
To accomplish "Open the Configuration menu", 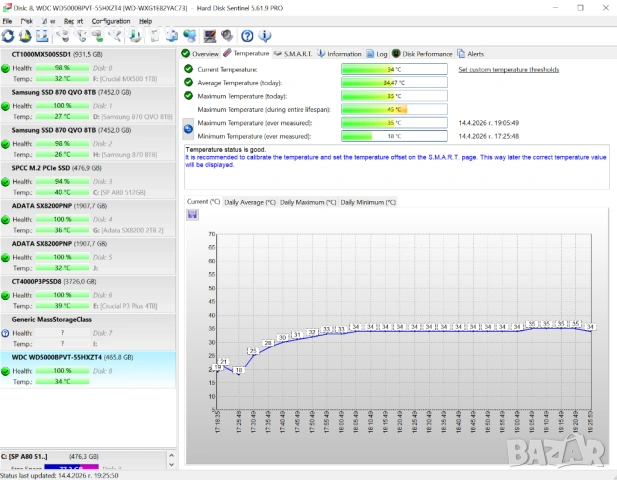I will coord(110,20).
